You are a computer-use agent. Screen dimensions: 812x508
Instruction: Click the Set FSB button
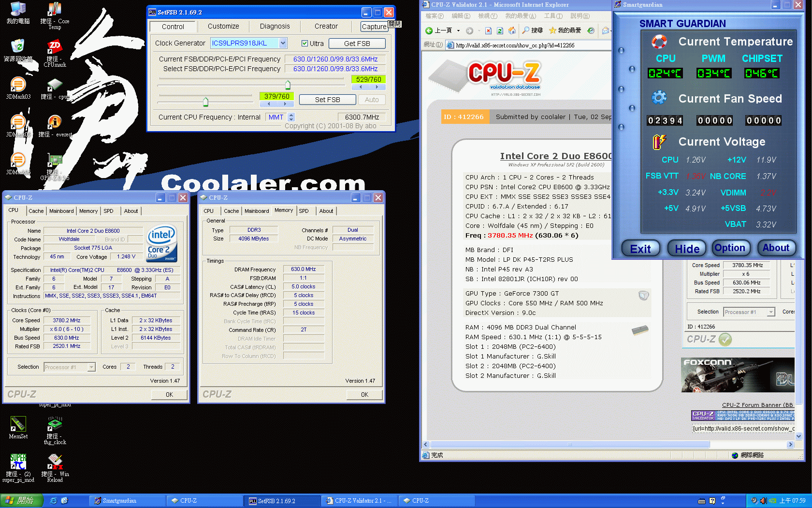click(x=328, y=100)
